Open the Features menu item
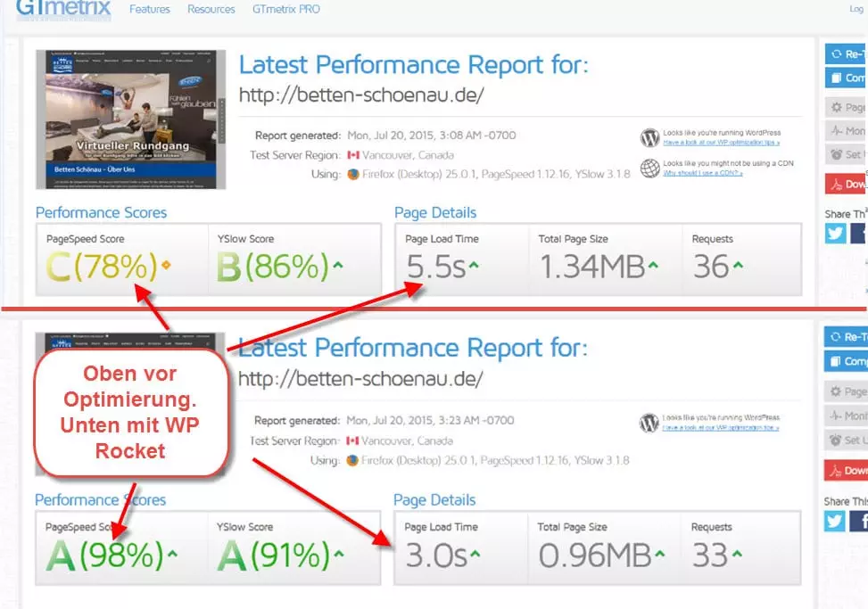This screenshot has width=868, height=609. [150, 10]
